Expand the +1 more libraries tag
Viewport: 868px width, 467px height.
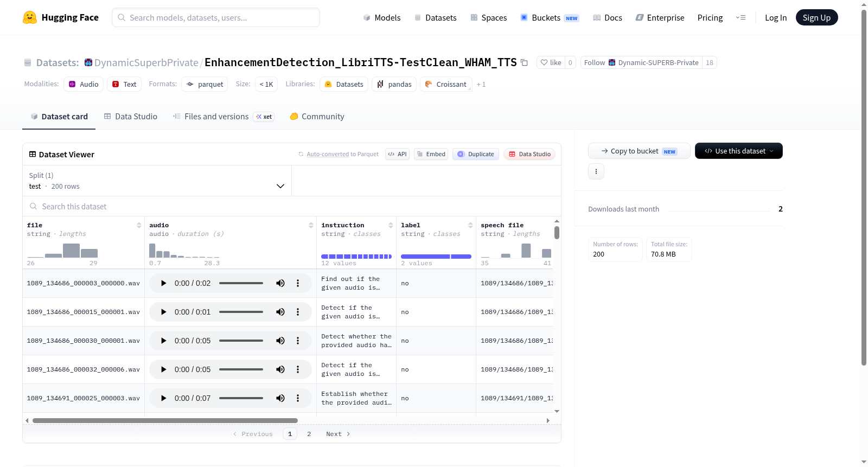(x=481, y=85)
